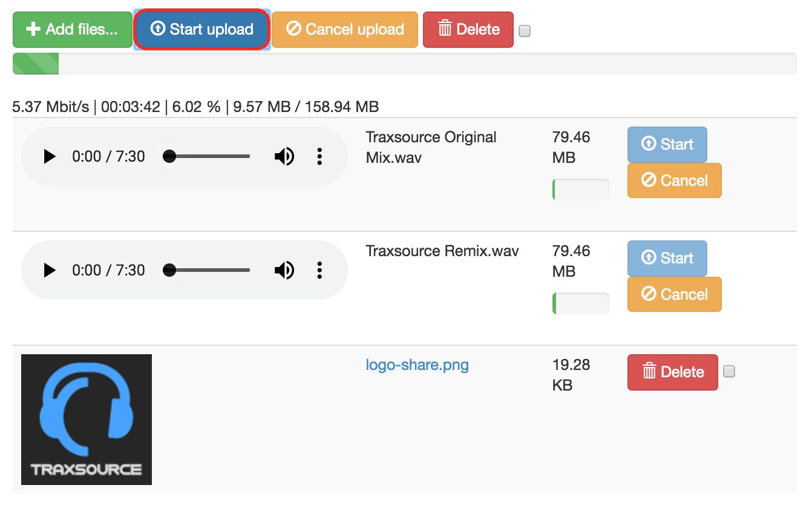Play the Traxsource Original Mix audio

coord(50,157)
